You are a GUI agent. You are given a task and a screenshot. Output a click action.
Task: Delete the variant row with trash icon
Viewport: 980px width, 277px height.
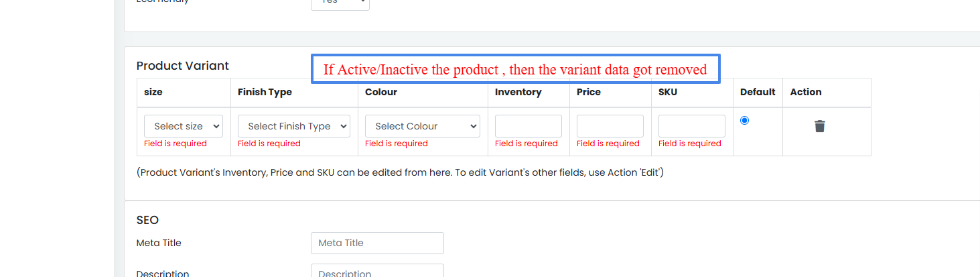point(819,126)
